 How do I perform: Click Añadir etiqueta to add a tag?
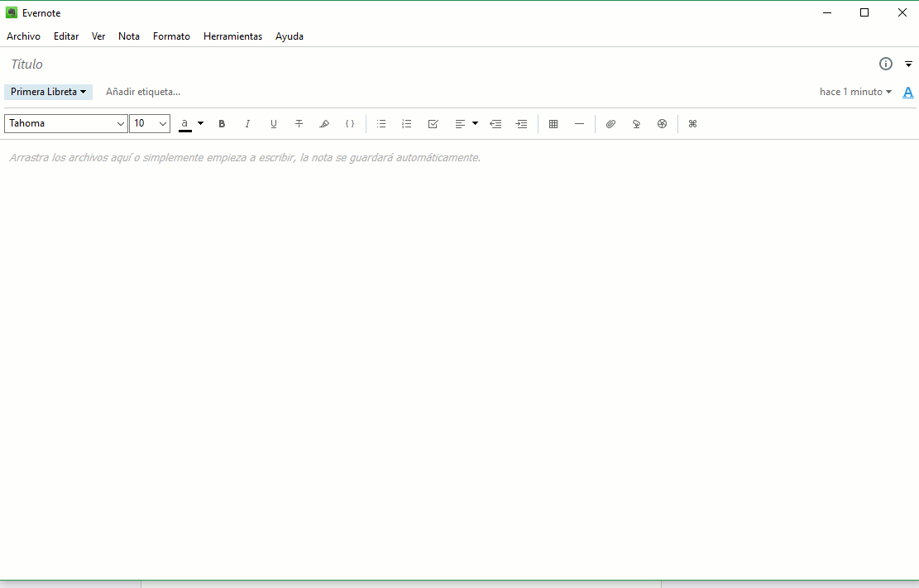[143, 92]
